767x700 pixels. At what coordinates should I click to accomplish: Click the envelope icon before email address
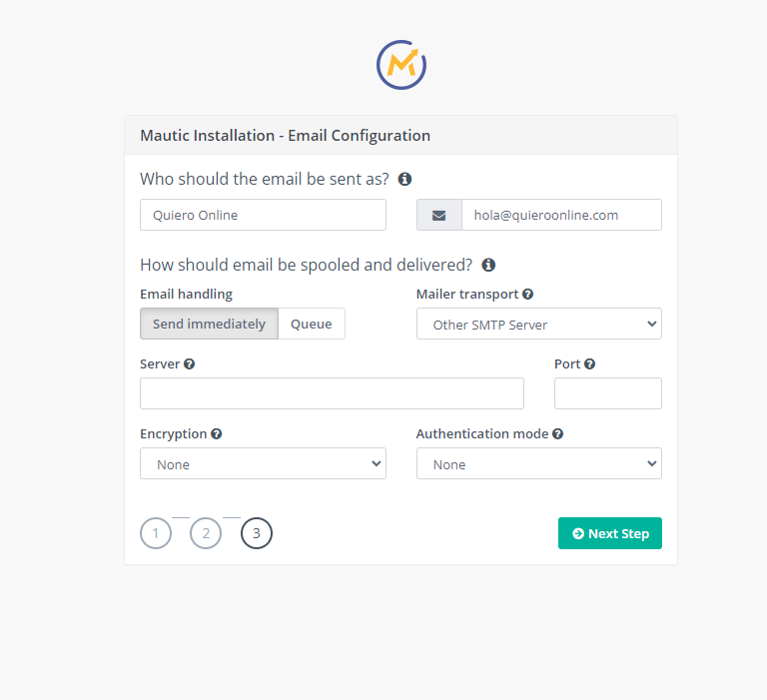(438, 215)
